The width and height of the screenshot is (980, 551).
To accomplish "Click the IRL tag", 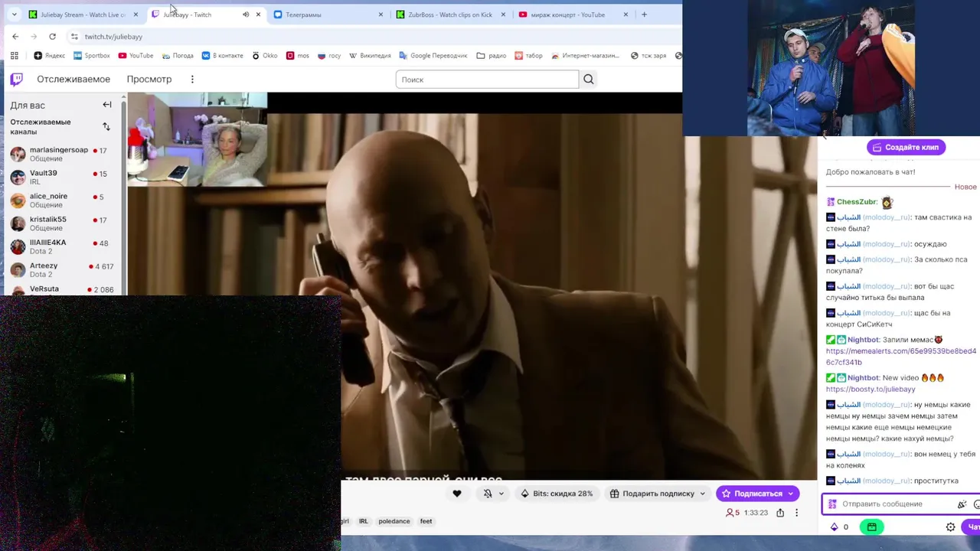I will pos(364,521).
